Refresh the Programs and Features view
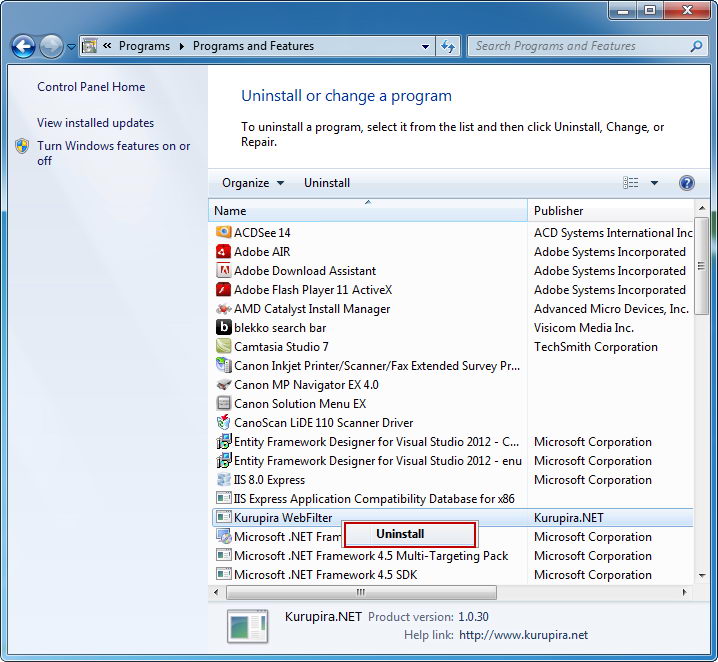The height and width of the screenshot is (662, 718). [448, 46]
